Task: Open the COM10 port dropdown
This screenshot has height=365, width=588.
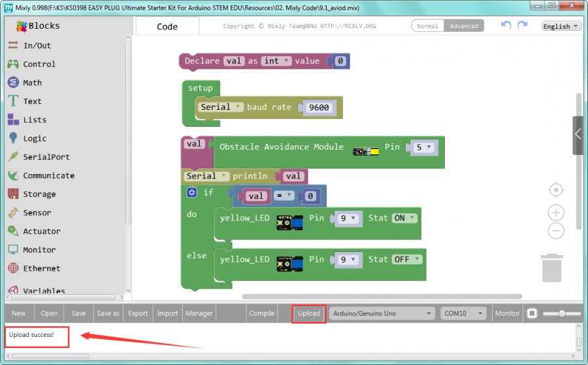Action: pyautogui.click(x=463, y=313)
